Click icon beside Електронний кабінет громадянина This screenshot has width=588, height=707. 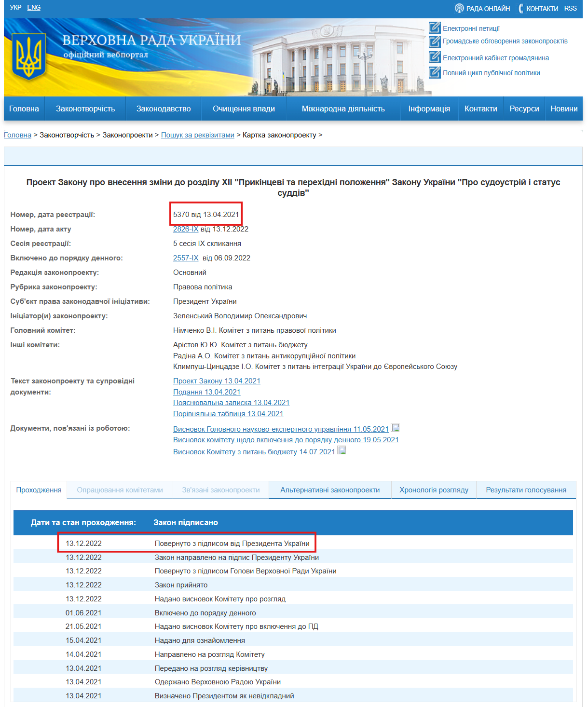pos(435,57)
